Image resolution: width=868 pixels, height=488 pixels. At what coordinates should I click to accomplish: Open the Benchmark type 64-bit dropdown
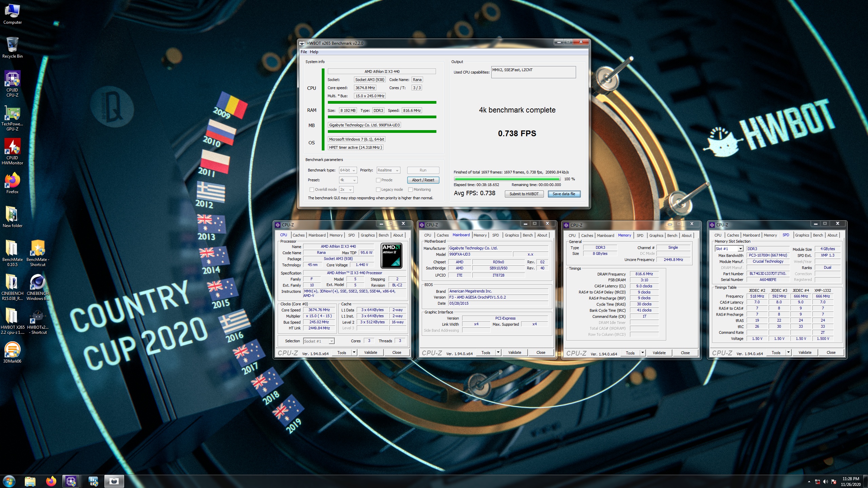pyautogui.click(x=348, y=170)
